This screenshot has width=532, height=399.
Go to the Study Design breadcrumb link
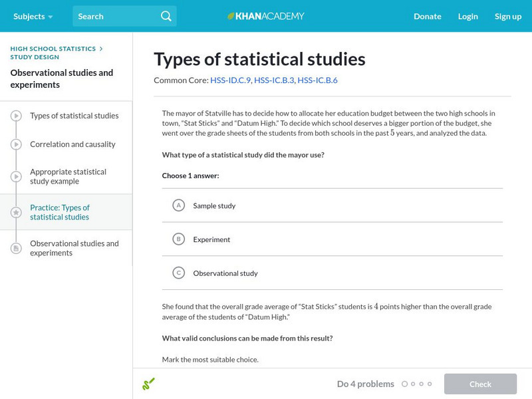click(35, 57)
